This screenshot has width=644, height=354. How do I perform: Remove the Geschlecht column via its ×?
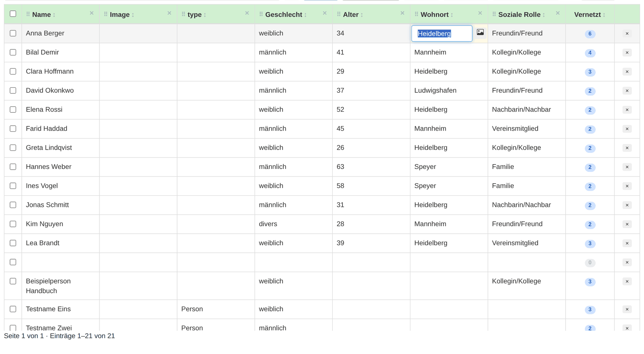[x=325, y=13]
